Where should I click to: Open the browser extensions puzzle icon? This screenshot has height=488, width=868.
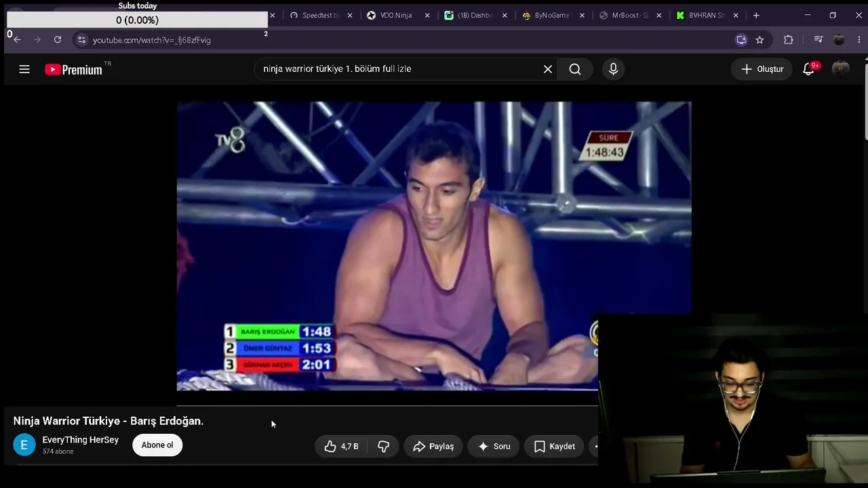point(788,40)
